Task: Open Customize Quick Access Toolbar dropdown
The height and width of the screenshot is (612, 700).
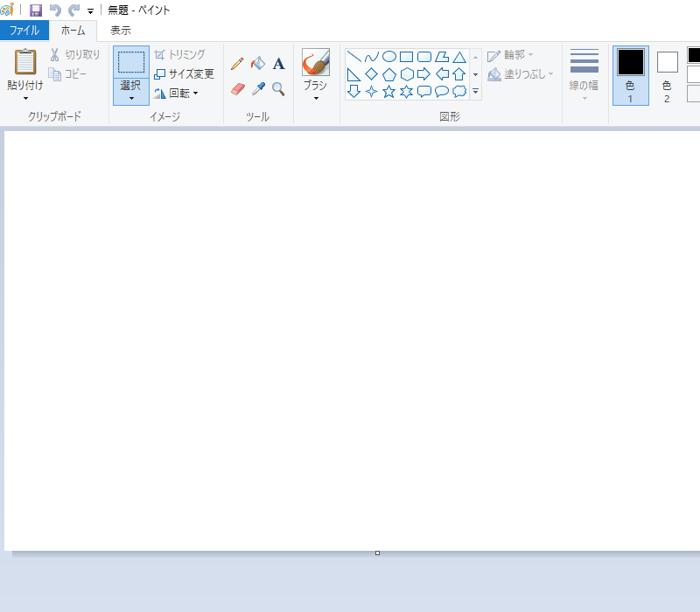Action: (91, 11)
